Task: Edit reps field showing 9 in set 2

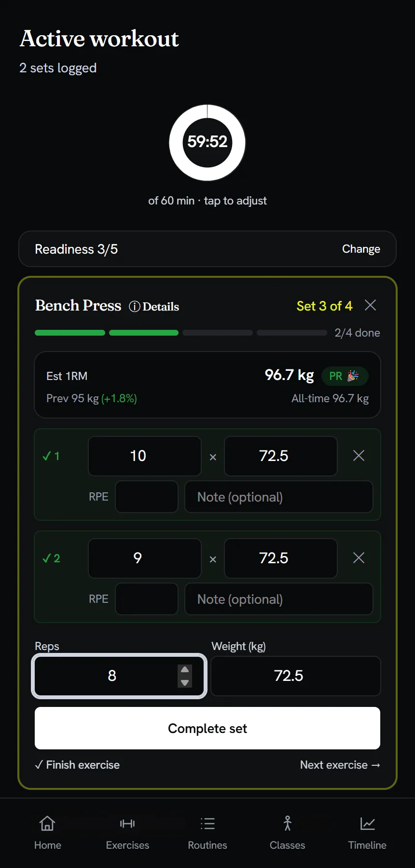Action: (145, 558)
